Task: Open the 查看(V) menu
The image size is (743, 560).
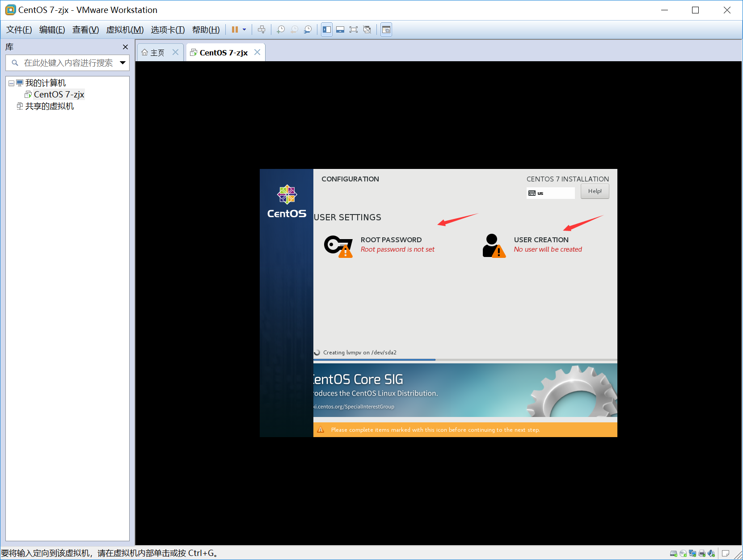Action: (85, 29)
